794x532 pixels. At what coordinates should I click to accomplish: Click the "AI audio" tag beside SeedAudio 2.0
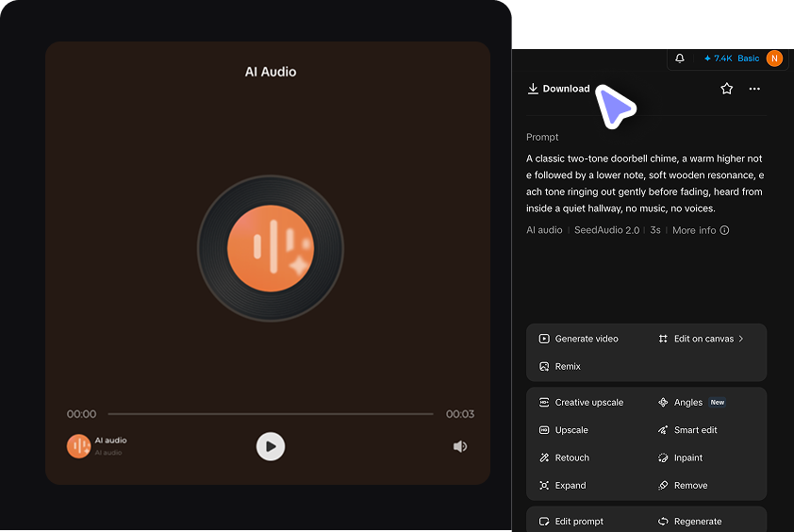544,230
